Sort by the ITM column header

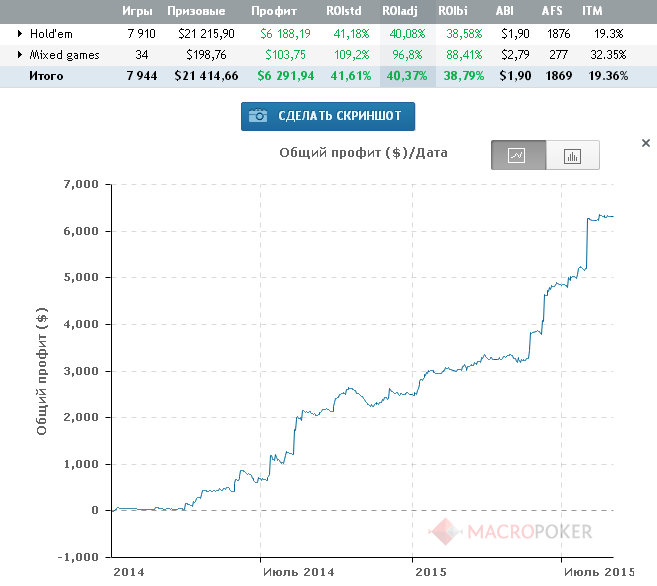(x=592, y=11)
